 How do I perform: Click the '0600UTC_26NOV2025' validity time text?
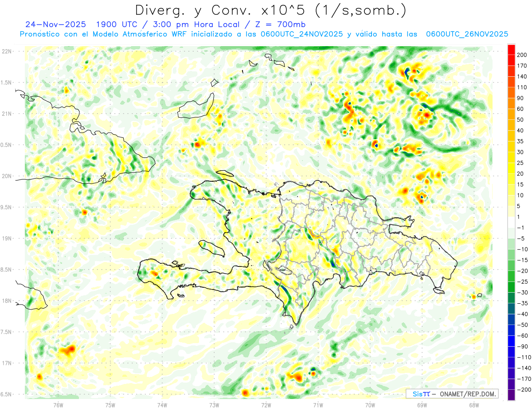click(467, 34)
